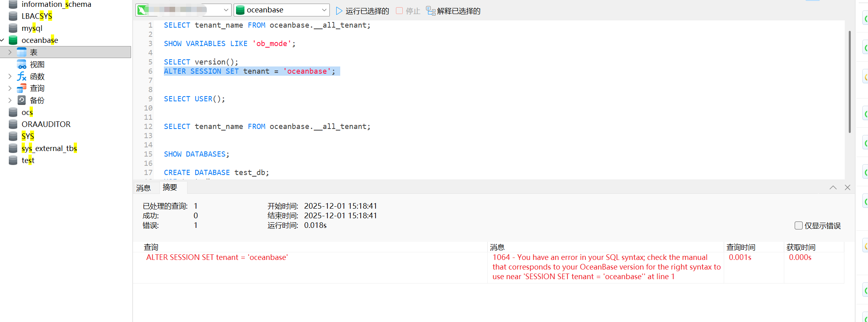The height and width of the screenshot is (322, 868).
Task: Expand the Tables (表) tree node
Action: (x=10, y=52)
